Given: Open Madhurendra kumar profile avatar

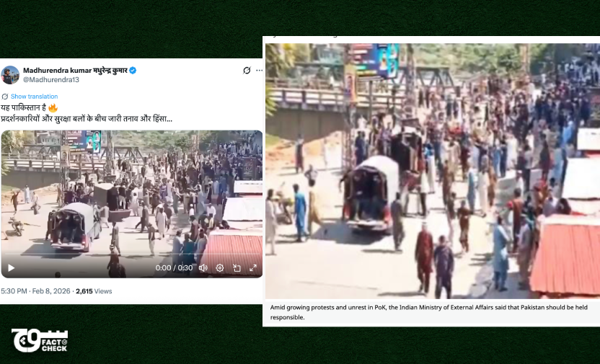Looking at the screenshot, I should pyautogui.click(x=10, y=75).
